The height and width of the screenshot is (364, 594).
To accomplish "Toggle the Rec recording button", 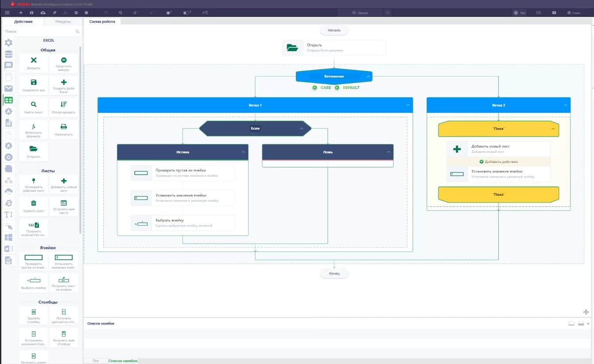I will (x=520, y=13).
